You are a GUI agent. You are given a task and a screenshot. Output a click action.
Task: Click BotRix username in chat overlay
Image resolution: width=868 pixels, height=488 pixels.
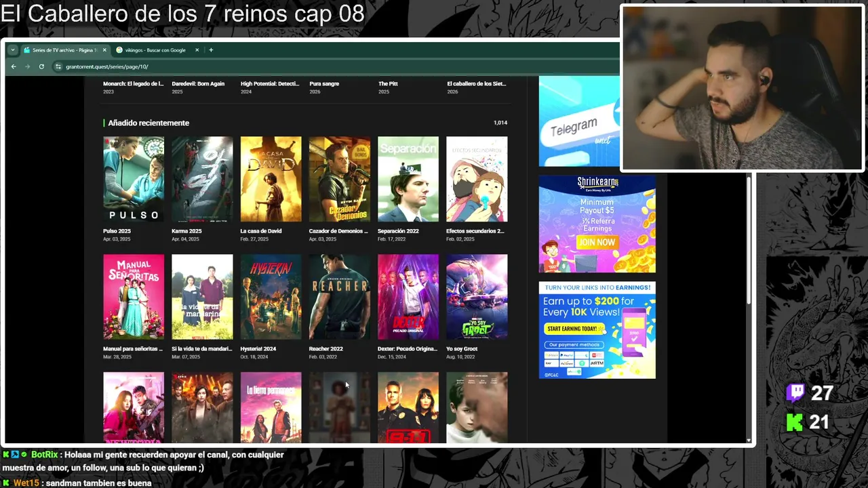[45, 455]
